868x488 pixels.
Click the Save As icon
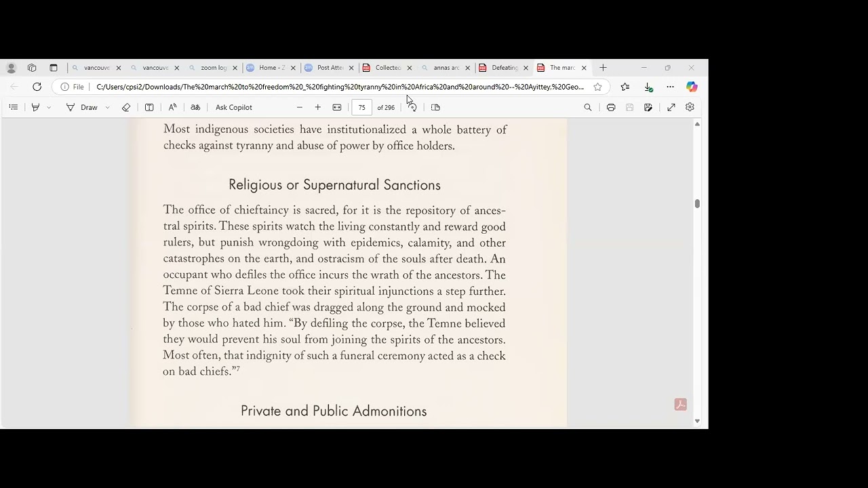(648, 107)
